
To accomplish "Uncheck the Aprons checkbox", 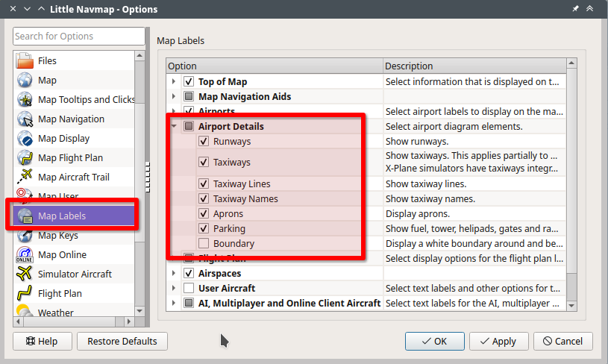I will (204, 213).
